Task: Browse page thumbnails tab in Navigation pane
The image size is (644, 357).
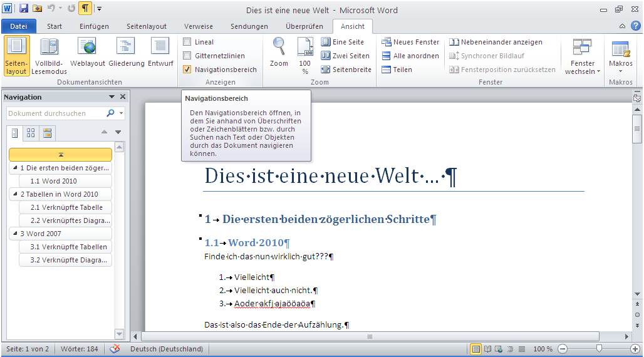Action: pyautogui.click(x=31, y=133)
